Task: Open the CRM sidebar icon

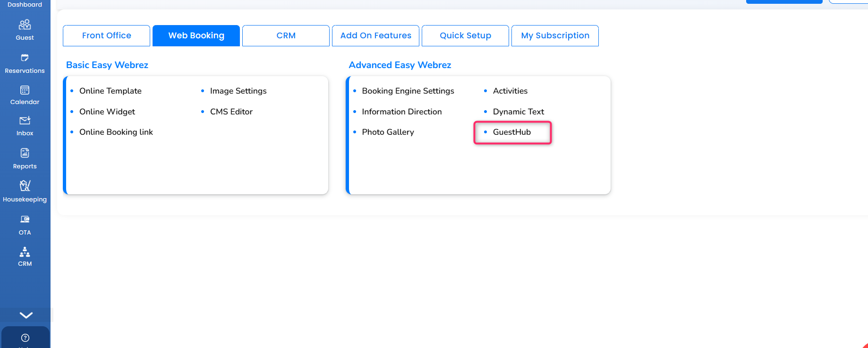Action: pyautogui.click(x=25, y=252)
